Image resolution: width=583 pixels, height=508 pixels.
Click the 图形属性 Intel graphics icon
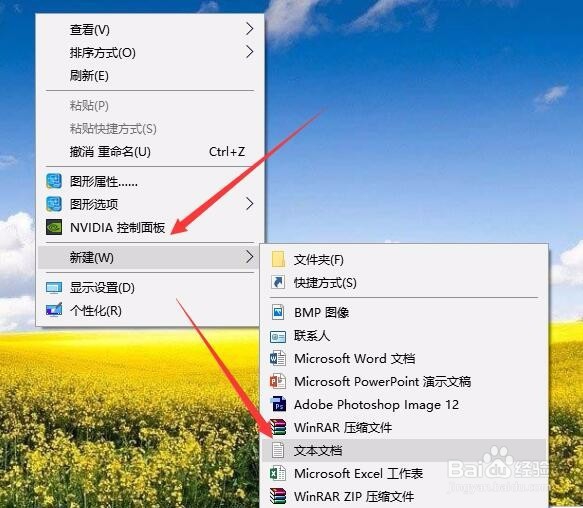tap(54, 181)
